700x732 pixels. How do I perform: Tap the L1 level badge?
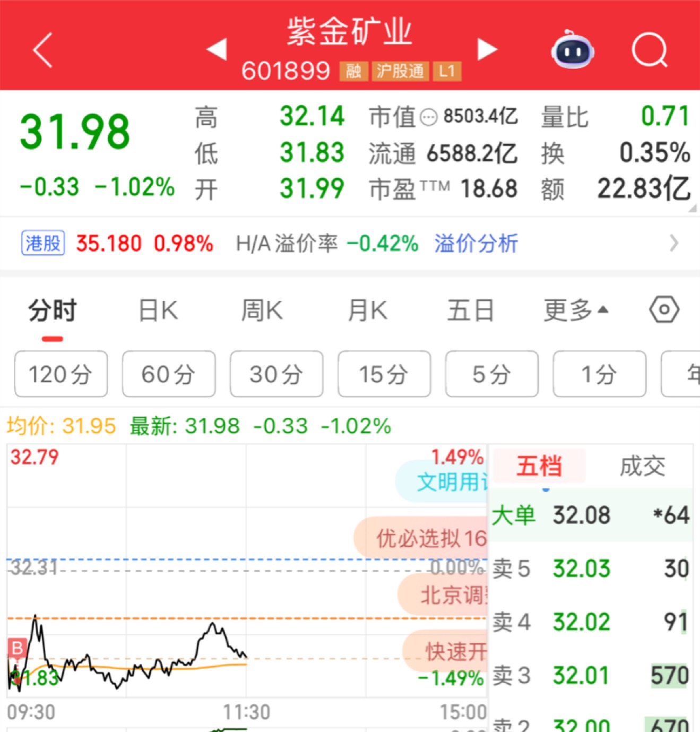447,71
